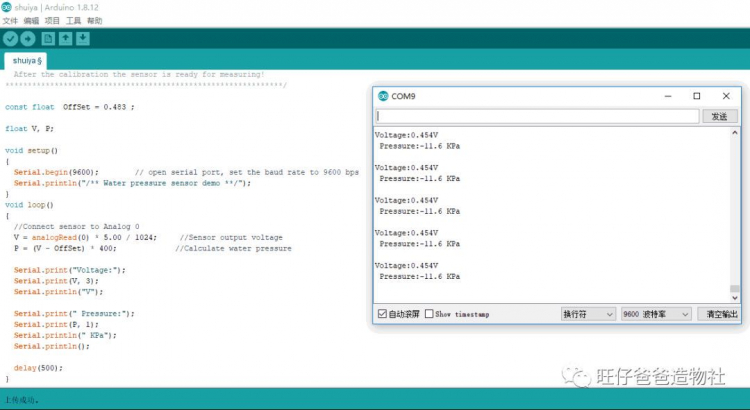750x410 pixels.
Task: Click the '上传成功' status message
Action: [22, 400]
